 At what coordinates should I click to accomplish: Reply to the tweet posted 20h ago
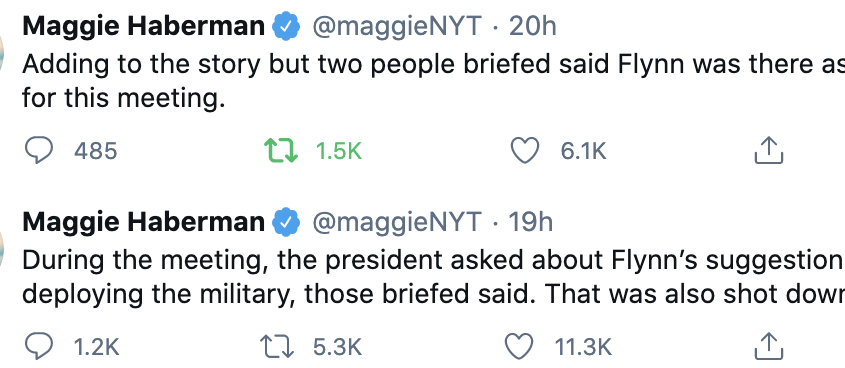(39, 151)
